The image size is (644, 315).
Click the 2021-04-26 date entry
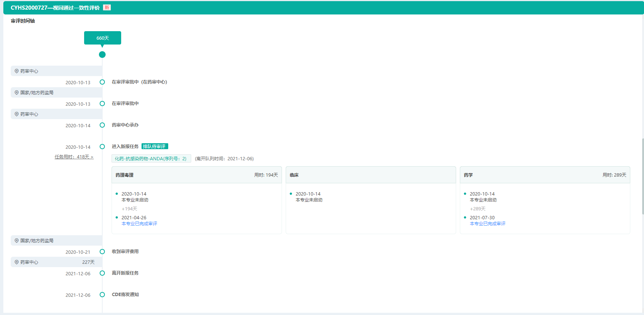pyautogui.click(x=134, y=218)
